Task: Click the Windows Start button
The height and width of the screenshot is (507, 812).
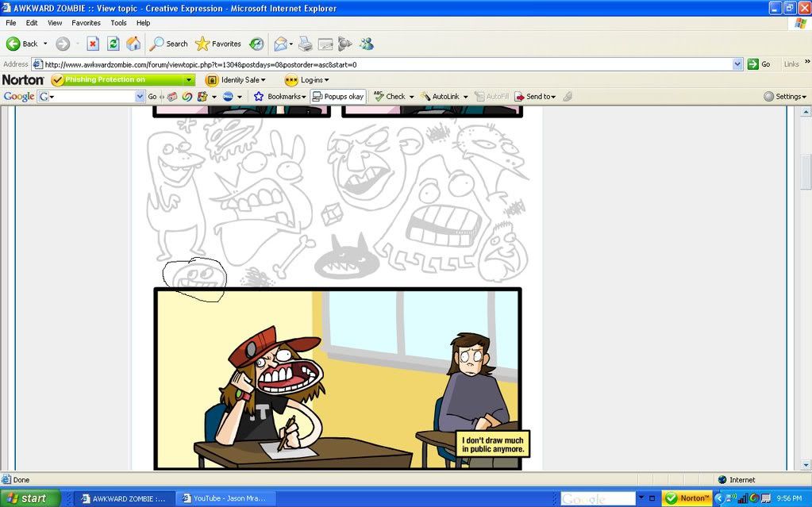Action: (28, 498)
